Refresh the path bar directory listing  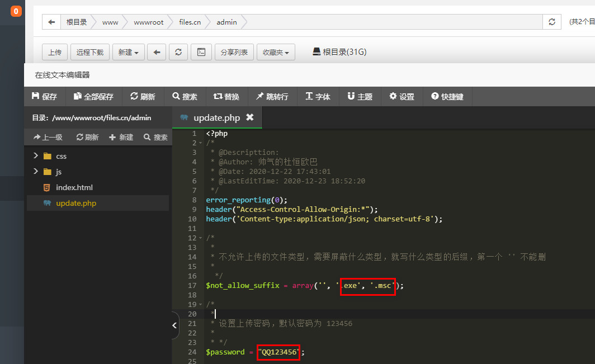(552, 22)
